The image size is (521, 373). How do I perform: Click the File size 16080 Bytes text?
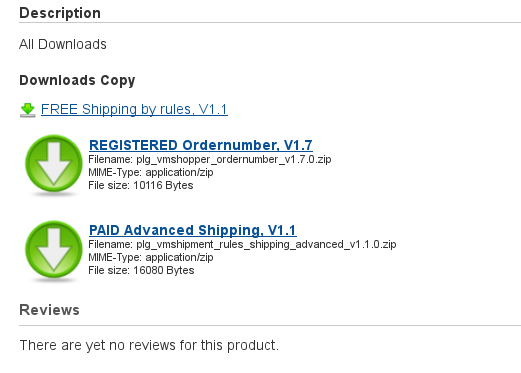click(x=141, y=270)
